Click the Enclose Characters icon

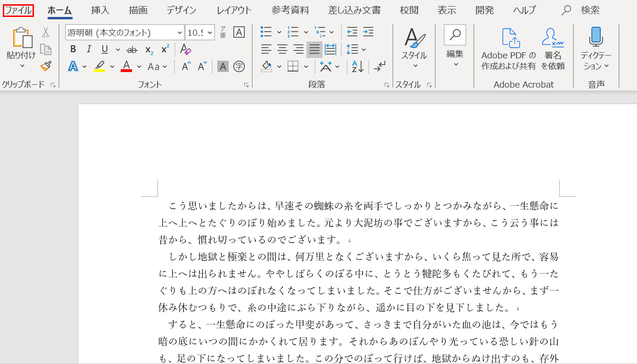pyautogui.click(x=239, y=66)
